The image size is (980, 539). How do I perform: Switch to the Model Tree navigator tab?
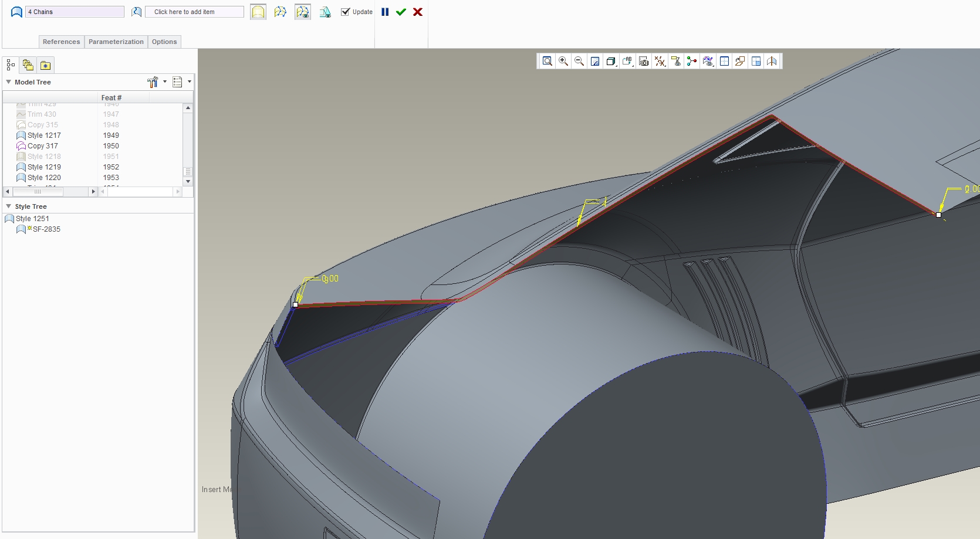(x=11, y=65)
